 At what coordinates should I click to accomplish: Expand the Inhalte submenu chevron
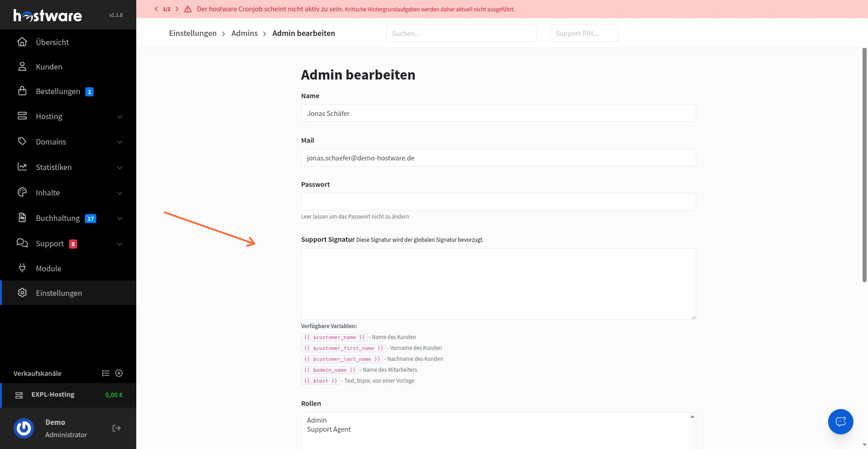pyautogui.click(x=120, y=193)
